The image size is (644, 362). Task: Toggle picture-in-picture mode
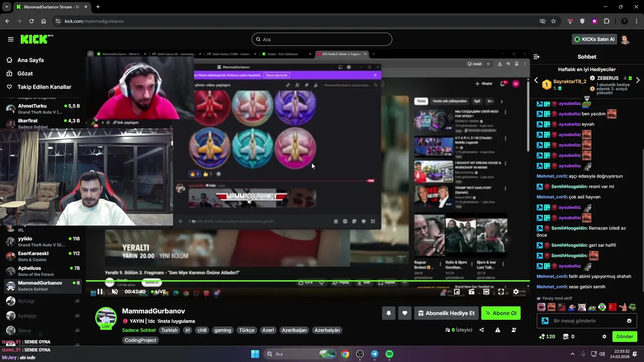coord(457,292)
